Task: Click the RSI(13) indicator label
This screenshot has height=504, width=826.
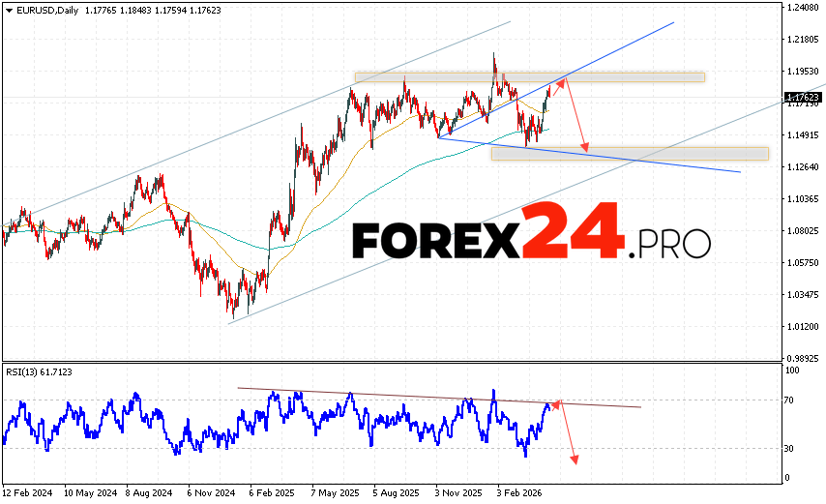Action: pyautogui.click(x=39, y=372)
